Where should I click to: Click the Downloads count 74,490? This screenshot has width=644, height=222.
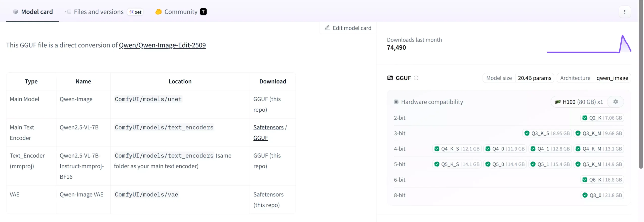[396, 47]
